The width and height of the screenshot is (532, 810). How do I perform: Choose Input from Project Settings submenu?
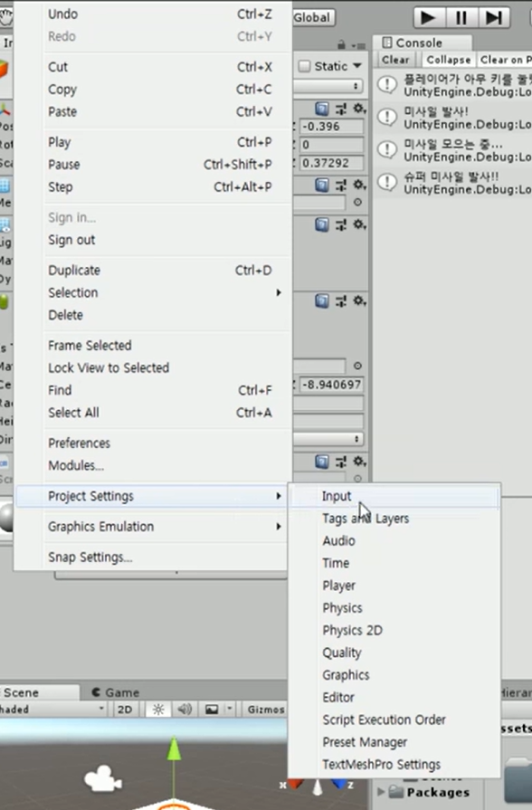[x=394, y=496]
